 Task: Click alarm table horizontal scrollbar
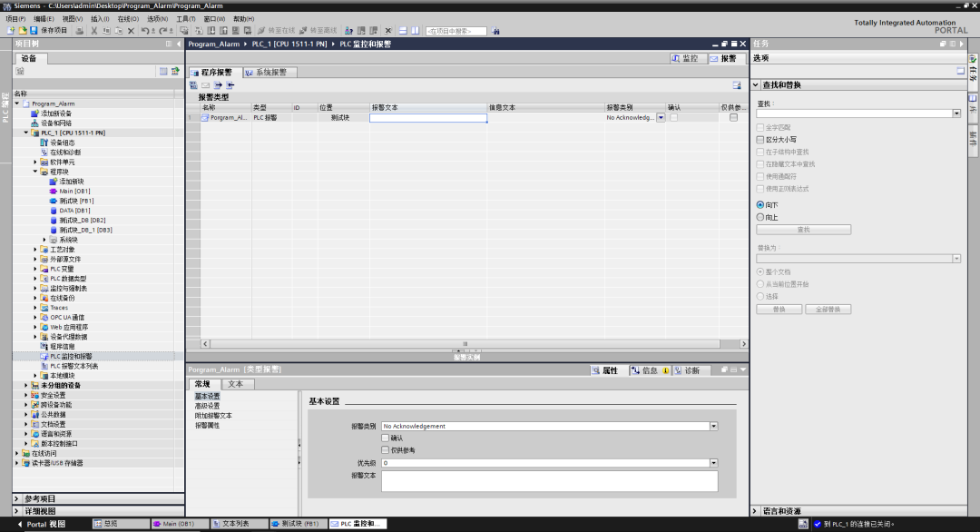coord(465,344)
